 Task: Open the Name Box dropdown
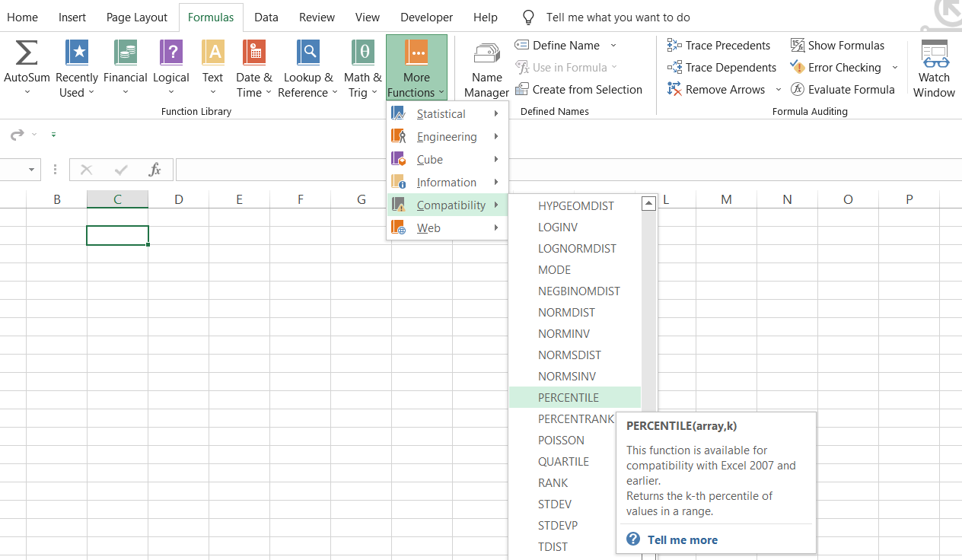(31, 170)
